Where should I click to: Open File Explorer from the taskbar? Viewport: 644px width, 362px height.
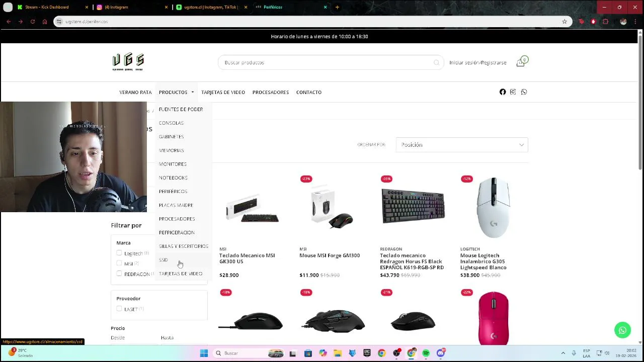coord(338,353)
